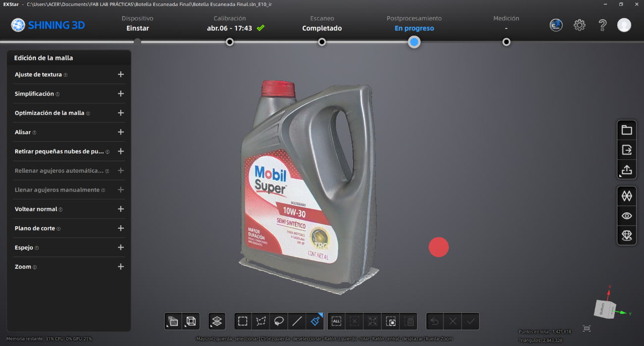Expand Simplificación section with plus

tap(120, 94)
